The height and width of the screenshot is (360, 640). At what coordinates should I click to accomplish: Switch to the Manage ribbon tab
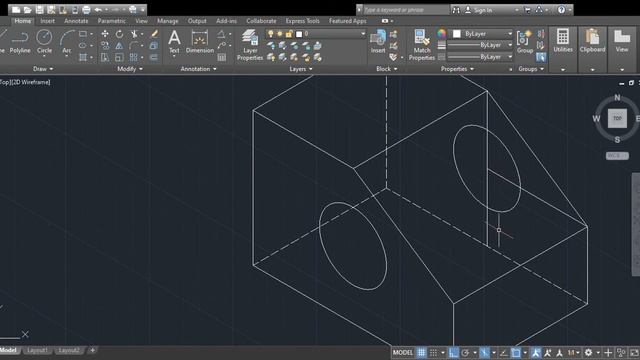click(167, 21)
